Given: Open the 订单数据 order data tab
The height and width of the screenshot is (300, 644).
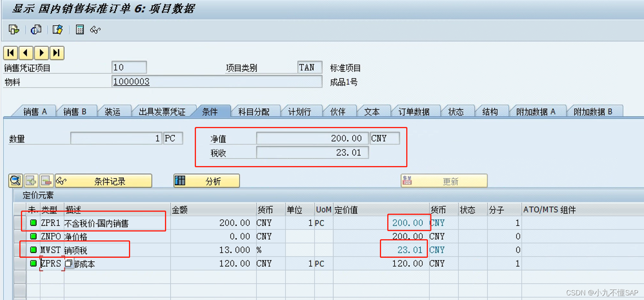Looking at the screenshot, I should (x=414, y=111).
